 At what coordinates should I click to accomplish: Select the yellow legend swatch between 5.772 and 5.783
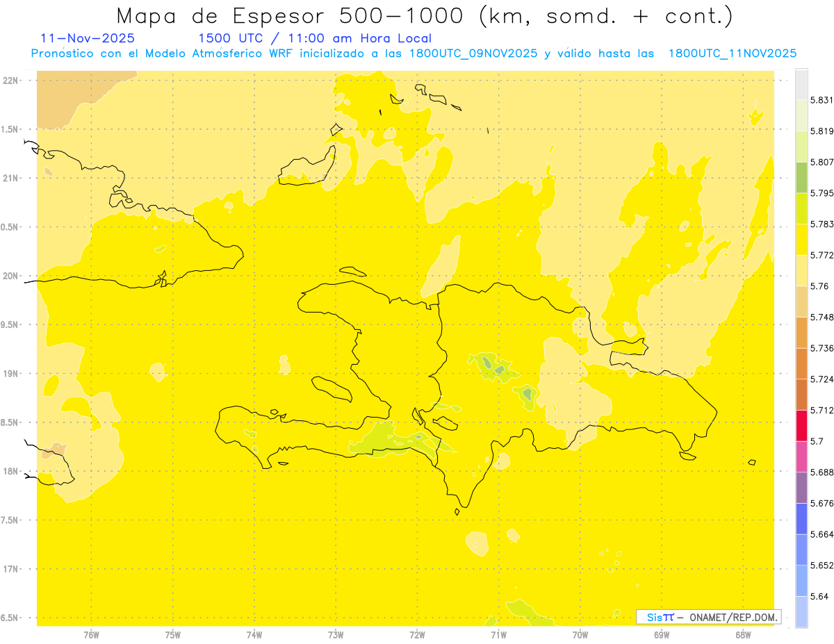point(801,239)
